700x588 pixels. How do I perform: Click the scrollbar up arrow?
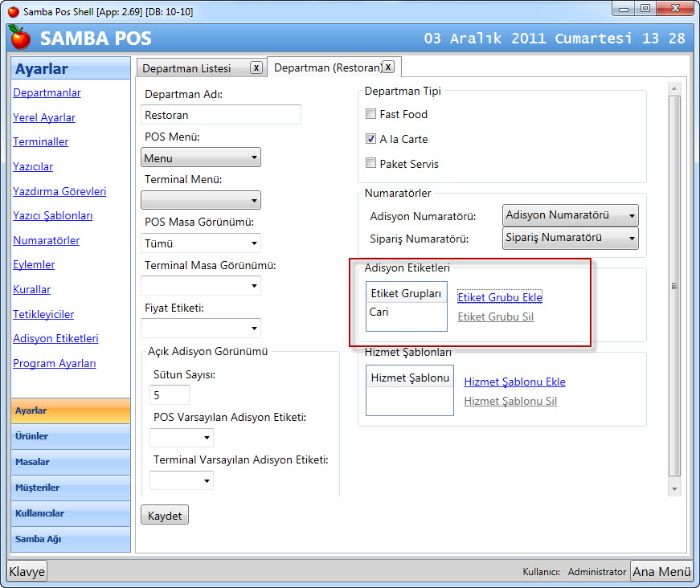pos(674,89)
